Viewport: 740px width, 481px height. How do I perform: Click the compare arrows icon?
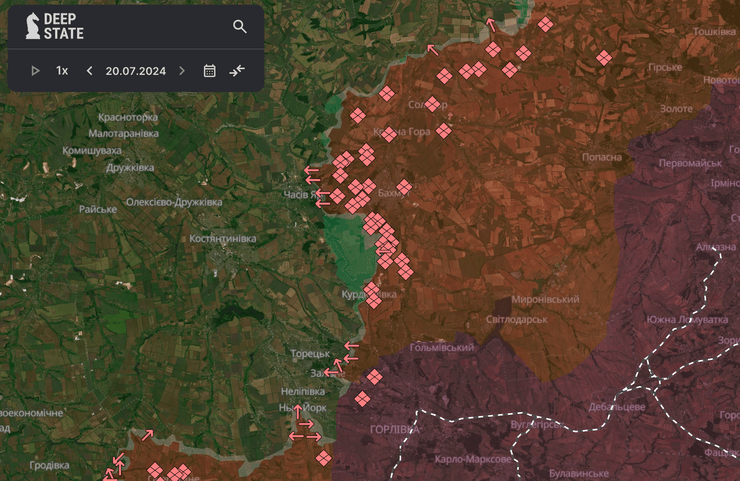(237, 71)
